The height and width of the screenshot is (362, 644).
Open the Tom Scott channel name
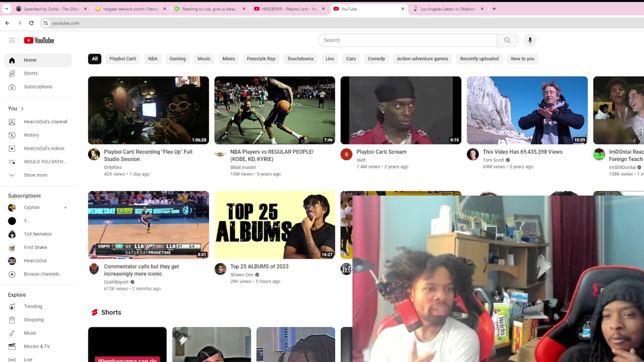[x=494, y=160]
